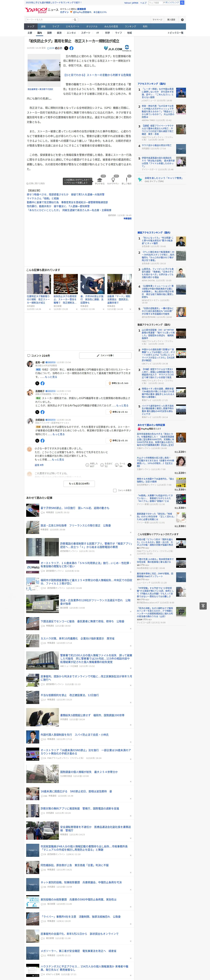
Task: Share 高橋暁子's comment on X
Action: (x=37, y=412)
